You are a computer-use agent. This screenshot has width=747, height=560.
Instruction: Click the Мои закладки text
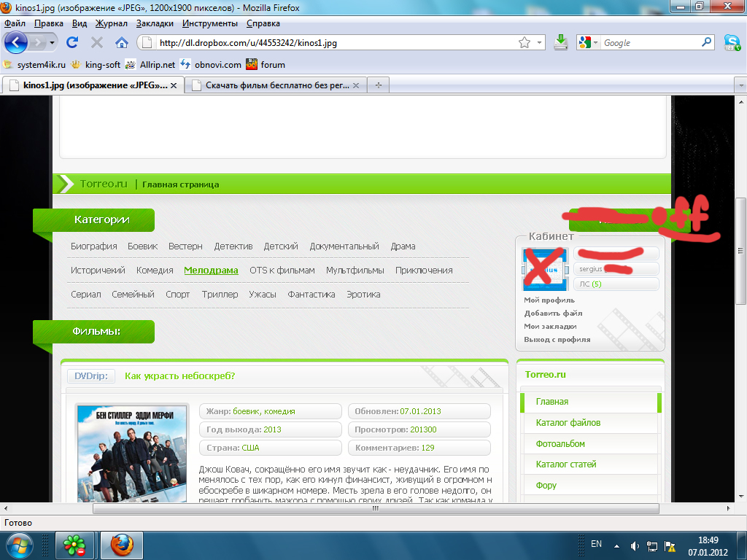click(550, 326)
